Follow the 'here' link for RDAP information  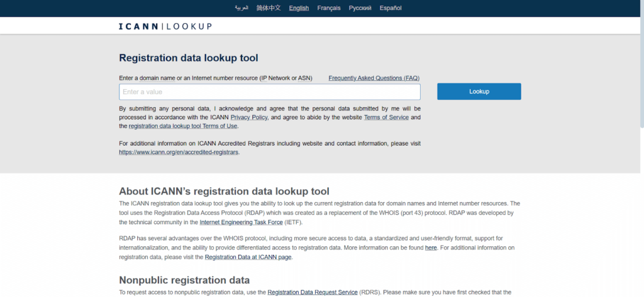click(x=431, y=248)
